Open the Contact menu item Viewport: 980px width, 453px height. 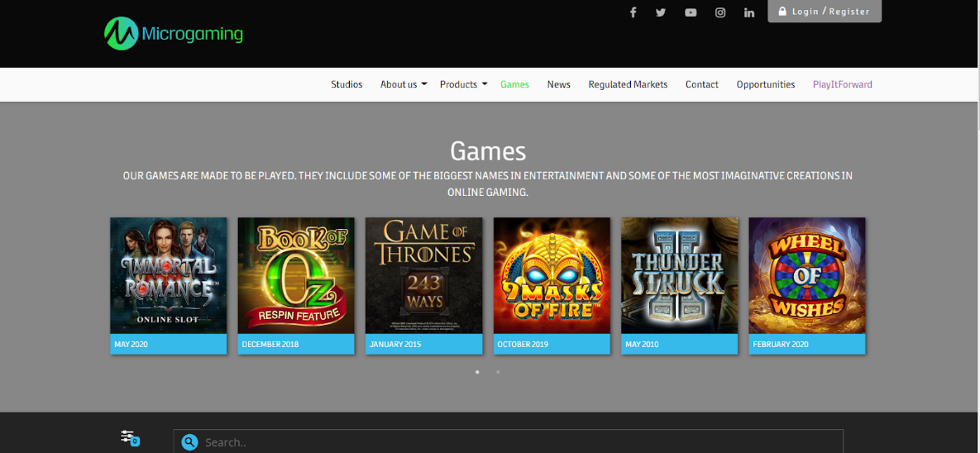(x=702, y=84)
